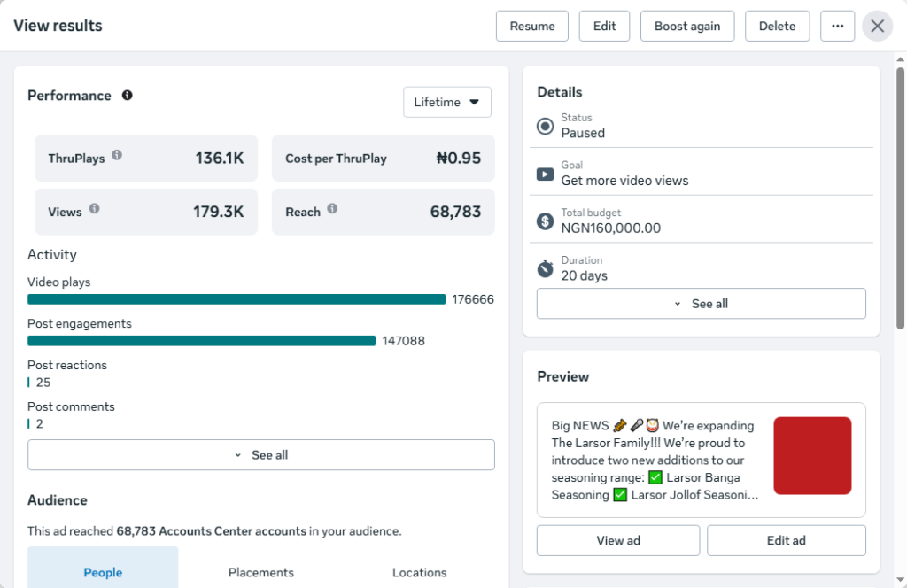This screenshot has width=907, height=588.
Task: Expand See all in Details panel
Action: 702,304
